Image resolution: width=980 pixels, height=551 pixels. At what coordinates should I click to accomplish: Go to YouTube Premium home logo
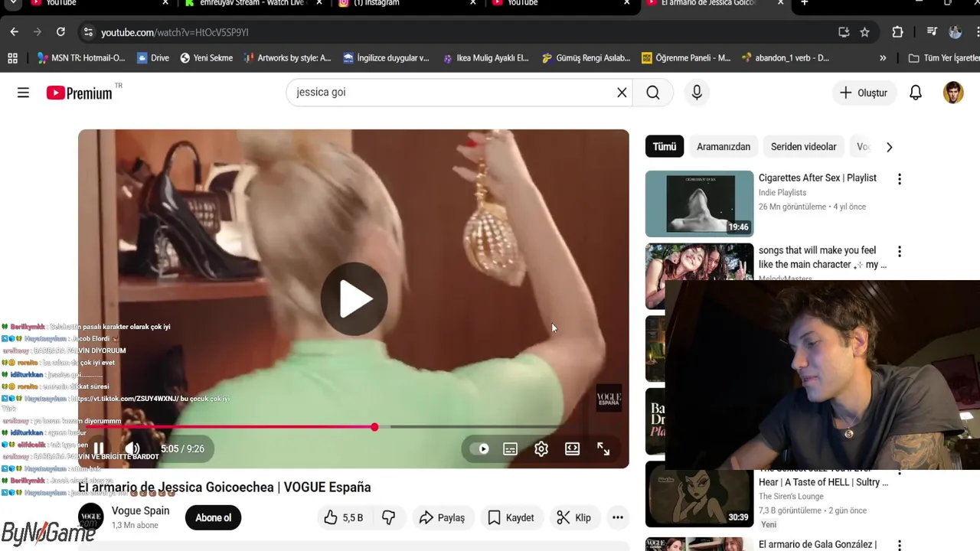(x=80, y=93)
